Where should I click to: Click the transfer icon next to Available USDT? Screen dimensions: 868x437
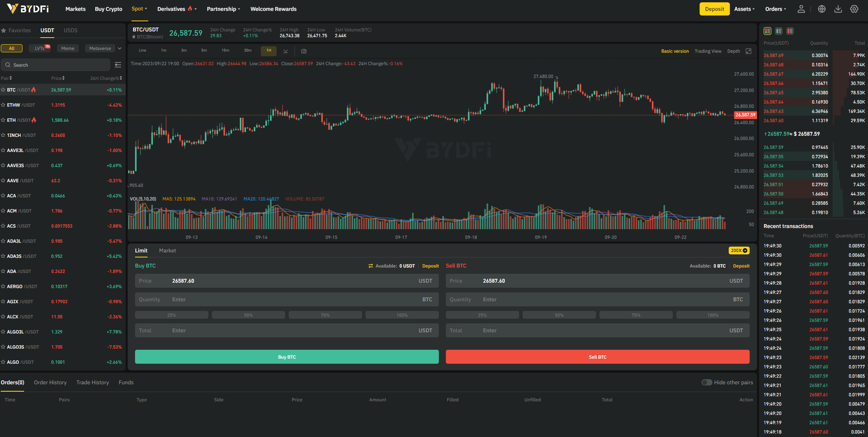(371, 266)
